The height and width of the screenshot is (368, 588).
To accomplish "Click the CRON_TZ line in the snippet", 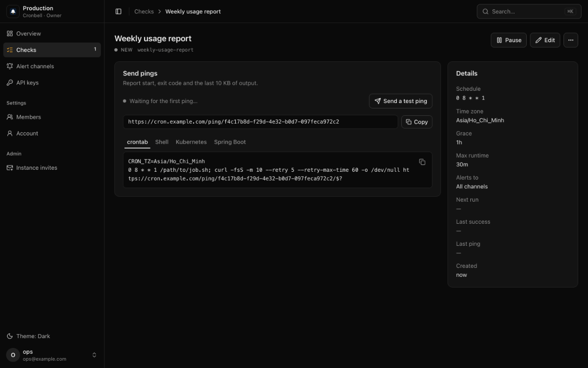I will point(167,161).
